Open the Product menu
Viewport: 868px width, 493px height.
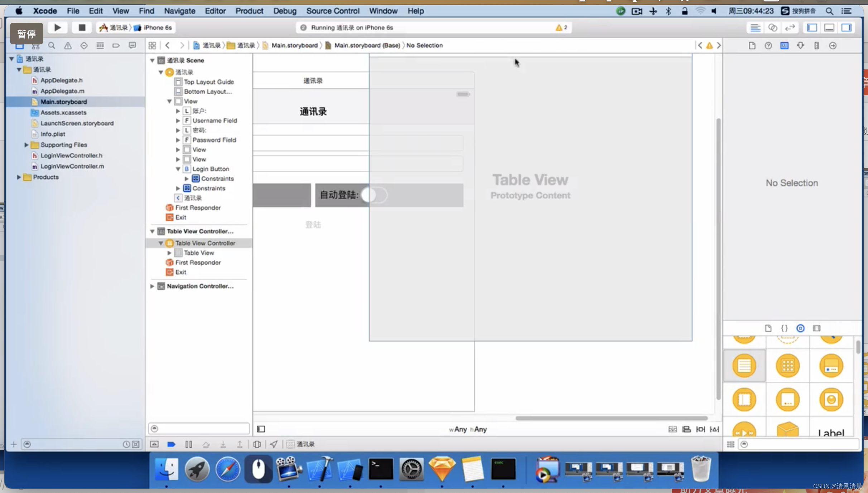[x=249, y=11]
